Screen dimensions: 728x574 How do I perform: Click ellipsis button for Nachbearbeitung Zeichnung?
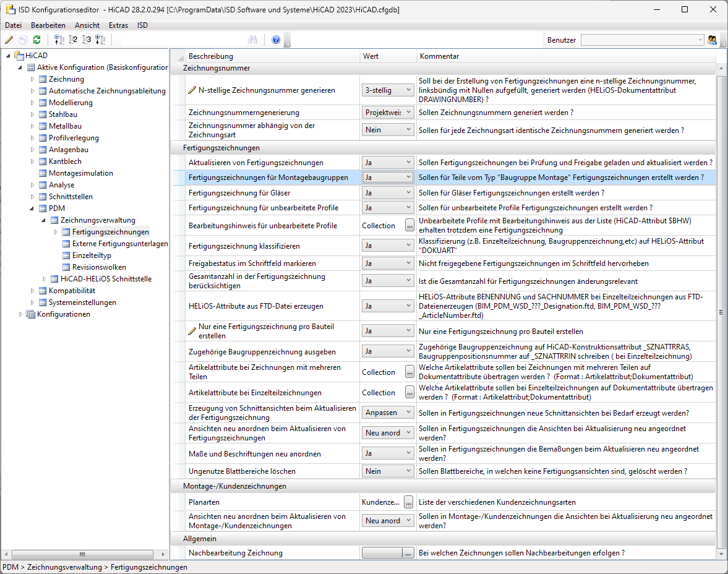coord(408,553)
